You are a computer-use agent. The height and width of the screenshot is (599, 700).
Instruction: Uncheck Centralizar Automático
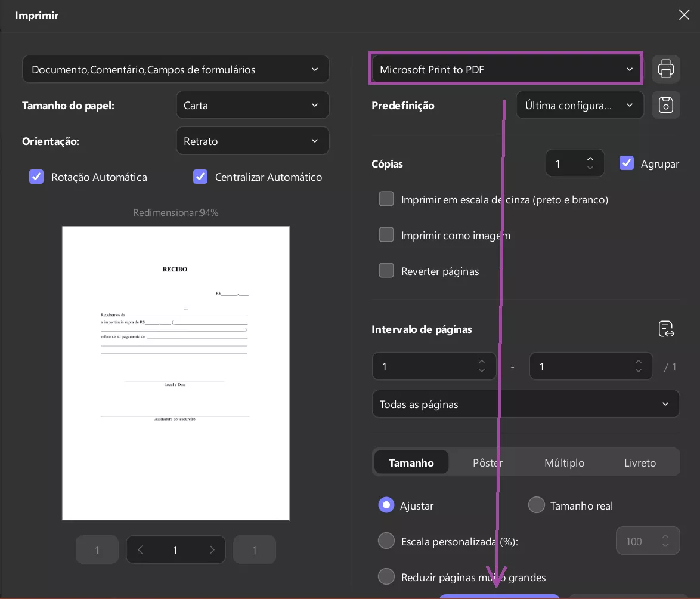[200, 177]
